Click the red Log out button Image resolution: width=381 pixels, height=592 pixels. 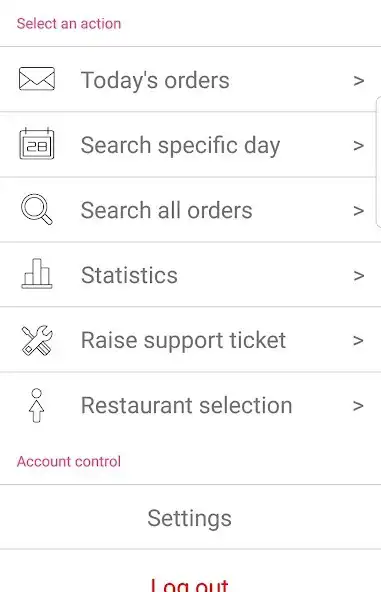(x=190, y=584)
